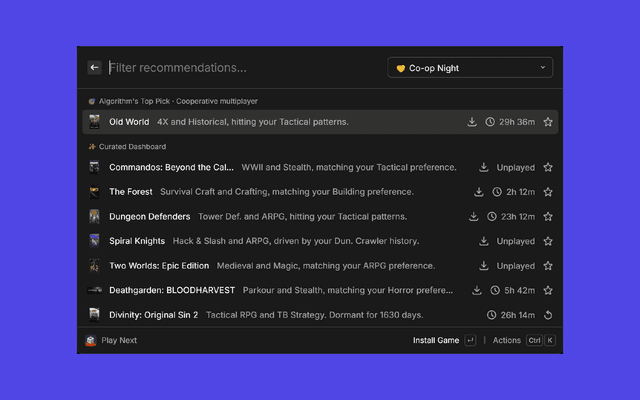Select Divinity: Original Sin 2 title
Image resolution: width=640 pixels, height=400 pixels.
tap(153, 315)
